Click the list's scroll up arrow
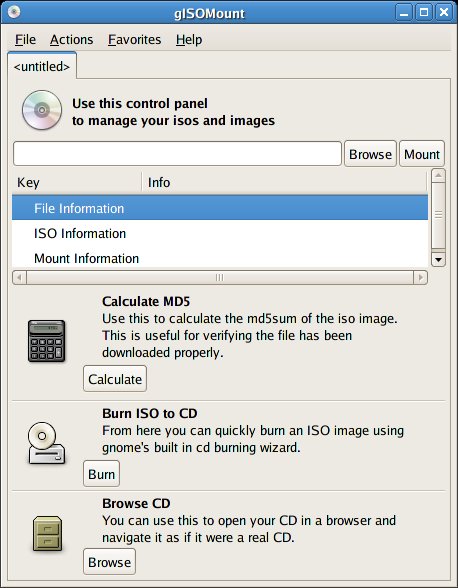The height and width of the screenshot is (588, 458). coord(438,176)
